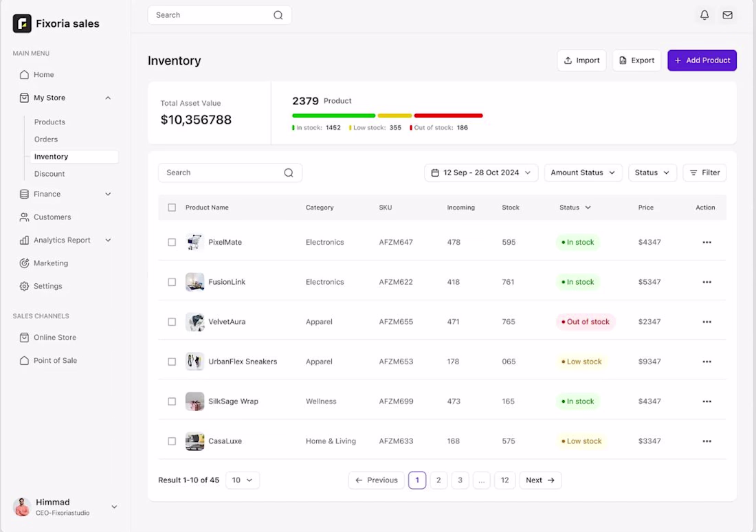
Task: Open Orders in the sidebar
Action: (46, 140)
